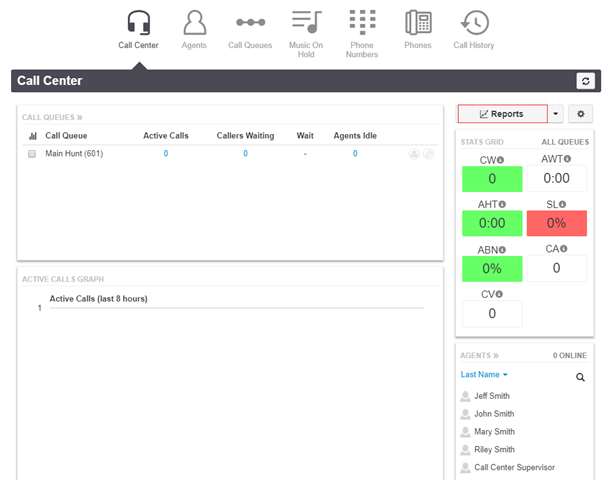This screenshot has height=480, width=611.
Task: Open Call History clock icon
Action: (474, 23)
